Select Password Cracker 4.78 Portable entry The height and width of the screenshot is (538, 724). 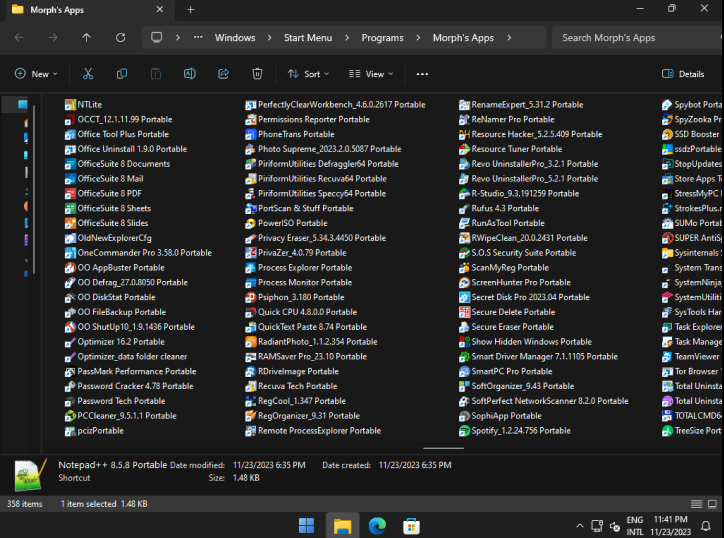pos(129,387)
